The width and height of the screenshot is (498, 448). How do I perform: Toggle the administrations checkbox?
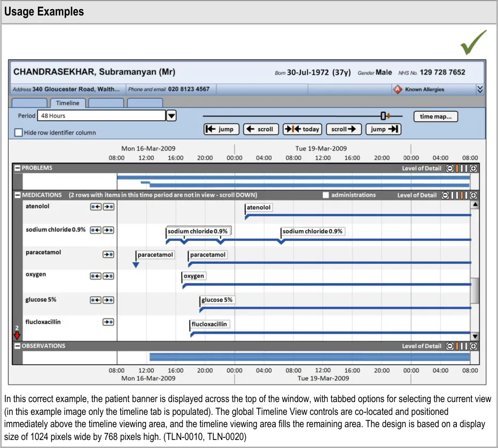pyautogui.click(x=325, y=195)
